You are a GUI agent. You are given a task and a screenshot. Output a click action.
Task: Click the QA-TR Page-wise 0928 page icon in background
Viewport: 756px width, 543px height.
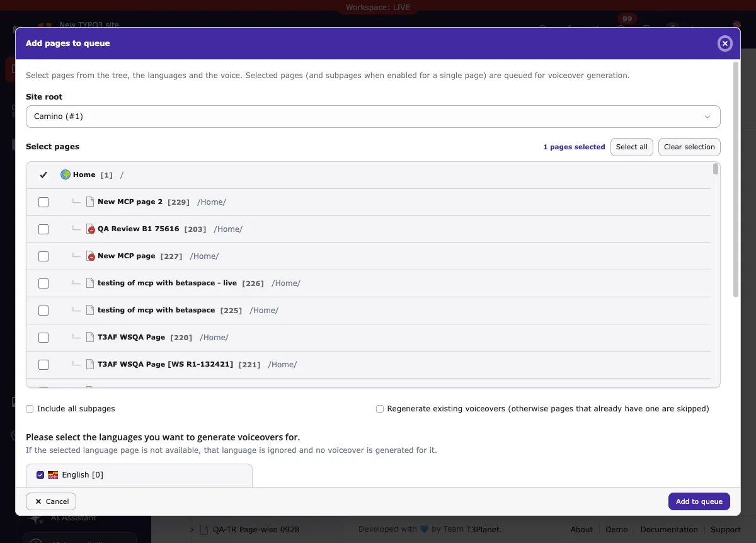204,530
